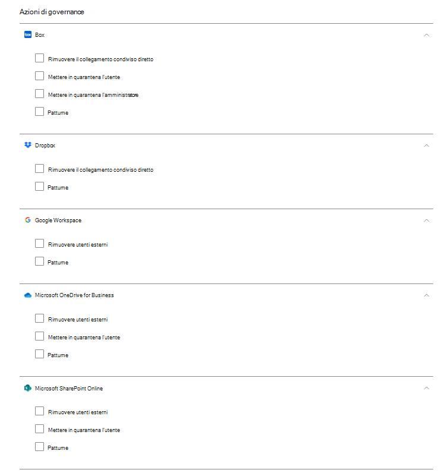
Task: Check Google Workspace 'Rimuovere utenti esterni'
Action: coord(40,244)
